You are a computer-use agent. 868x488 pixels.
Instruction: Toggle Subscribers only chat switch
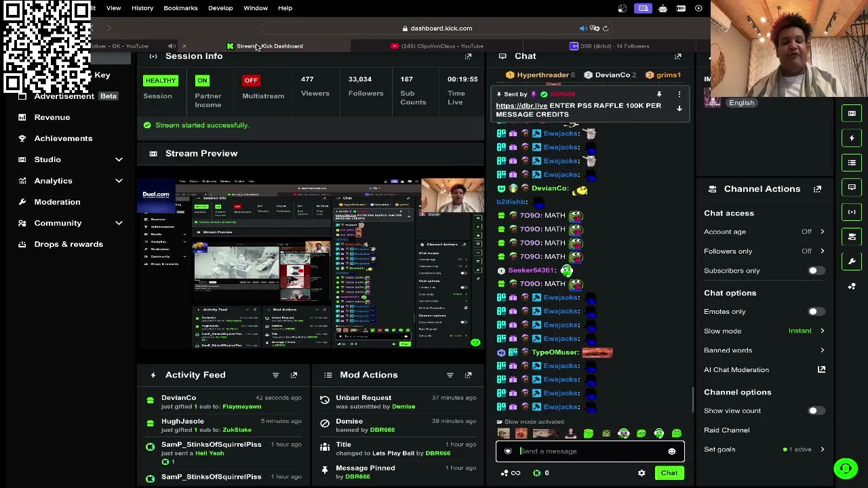(816, 271)
